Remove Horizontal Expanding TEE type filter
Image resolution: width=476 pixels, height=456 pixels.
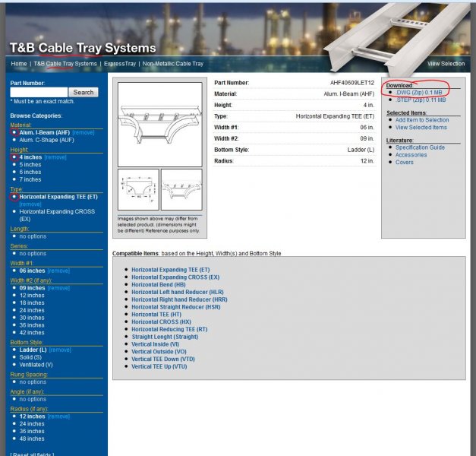tap(30, 204)
